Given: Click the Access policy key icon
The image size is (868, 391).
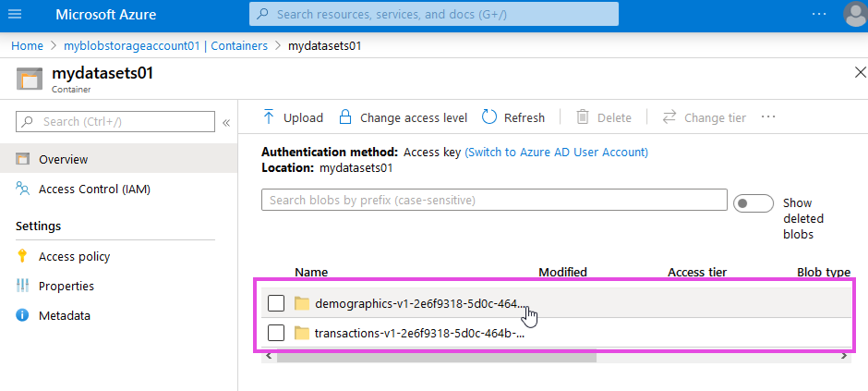Looking at the screenshot, I should coord(22,256).
